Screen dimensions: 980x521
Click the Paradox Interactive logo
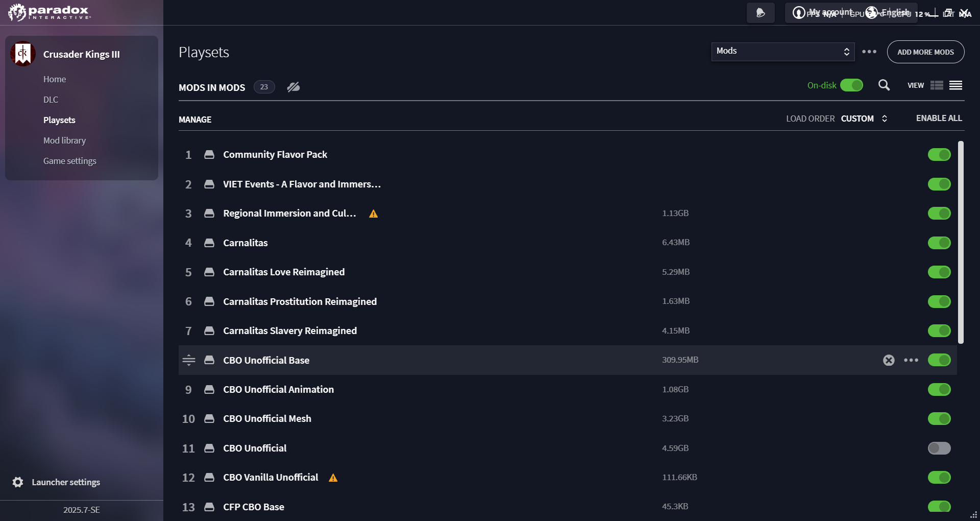(49, 12)
